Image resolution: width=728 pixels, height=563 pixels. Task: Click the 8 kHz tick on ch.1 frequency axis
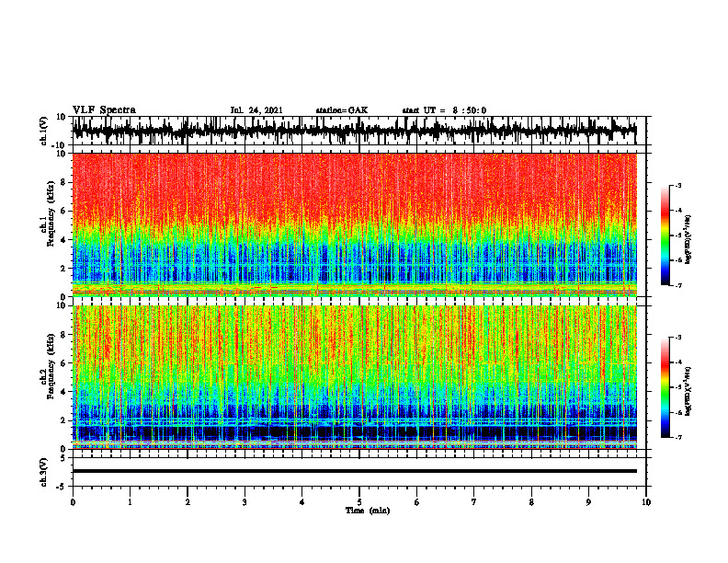pyautogui.click(x=63, y=182)
